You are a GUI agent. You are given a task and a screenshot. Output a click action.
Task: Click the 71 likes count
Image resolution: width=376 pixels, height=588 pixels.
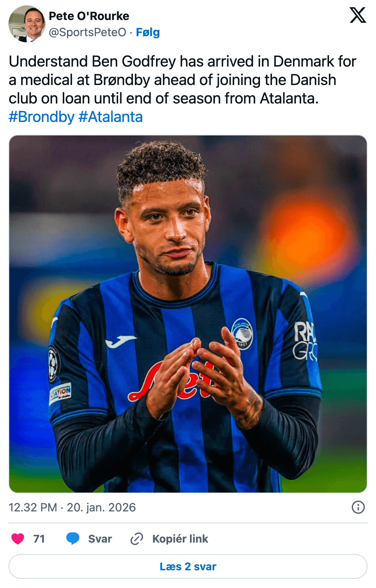39,539
